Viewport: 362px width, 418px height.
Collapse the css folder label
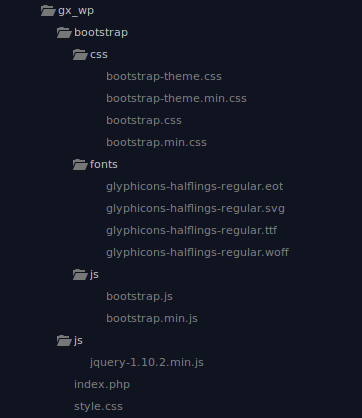click(x=99, y=55)
